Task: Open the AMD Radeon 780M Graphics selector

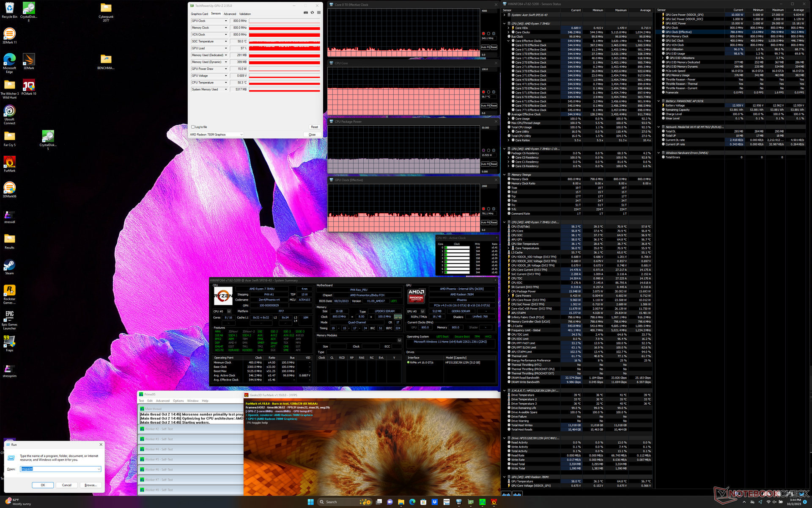Action: [x=217, y=135]
